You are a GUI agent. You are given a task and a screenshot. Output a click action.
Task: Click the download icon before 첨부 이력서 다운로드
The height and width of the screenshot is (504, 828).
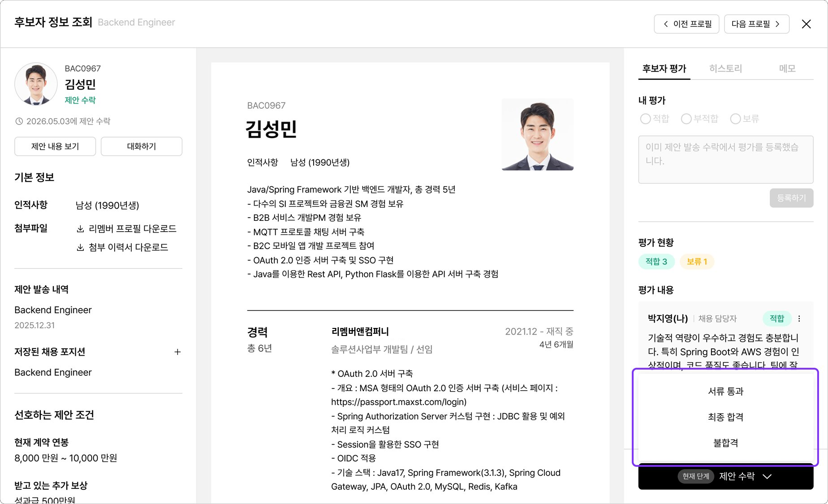coord(80,248)
